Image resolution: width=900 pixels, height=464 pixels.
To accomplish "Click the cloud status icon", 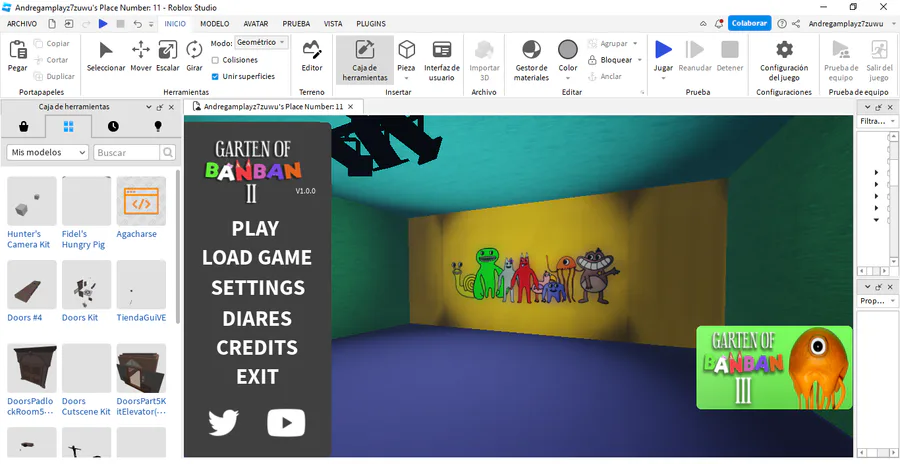I will tap(703, 24).
